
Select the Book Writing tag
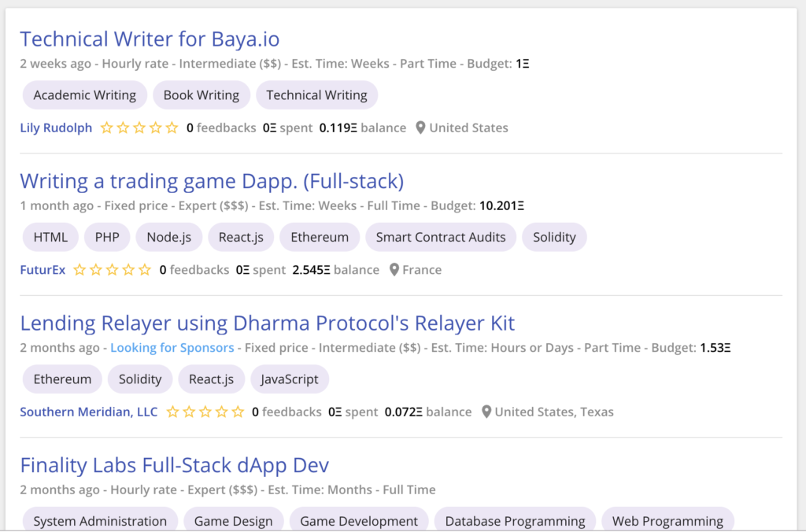[x=201, y=95]
